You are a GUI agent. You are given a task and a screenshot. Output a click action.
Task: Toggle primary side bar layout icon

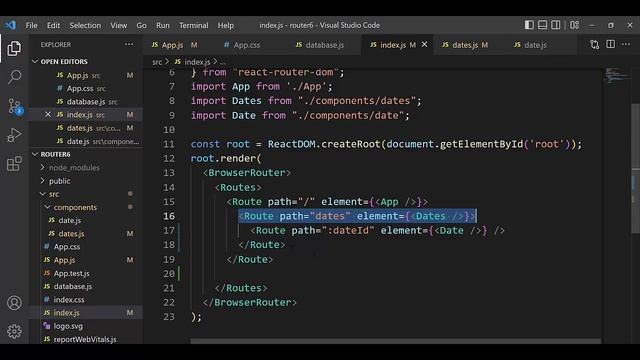[529, 25]
